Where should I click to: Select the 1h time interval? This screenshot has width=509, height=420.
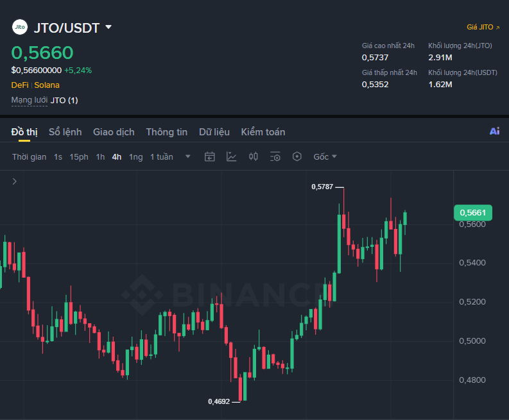click(100, 157)
